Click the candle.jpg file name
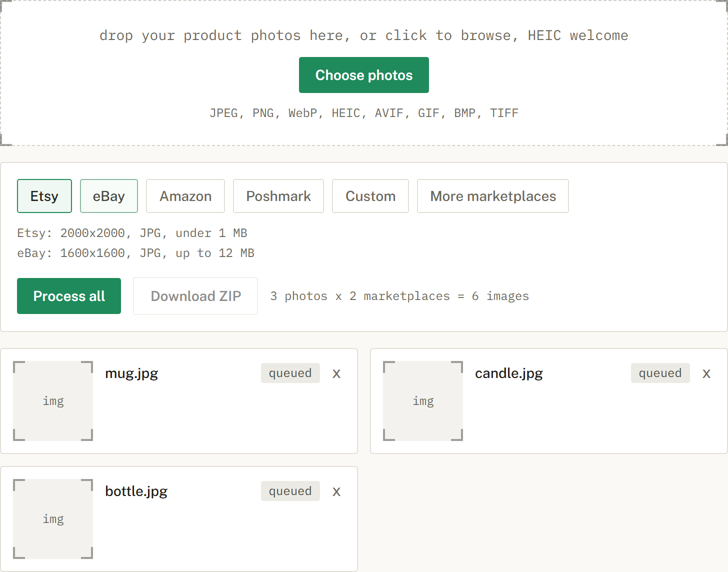This screenshot has height=572, width=728. 509,373
